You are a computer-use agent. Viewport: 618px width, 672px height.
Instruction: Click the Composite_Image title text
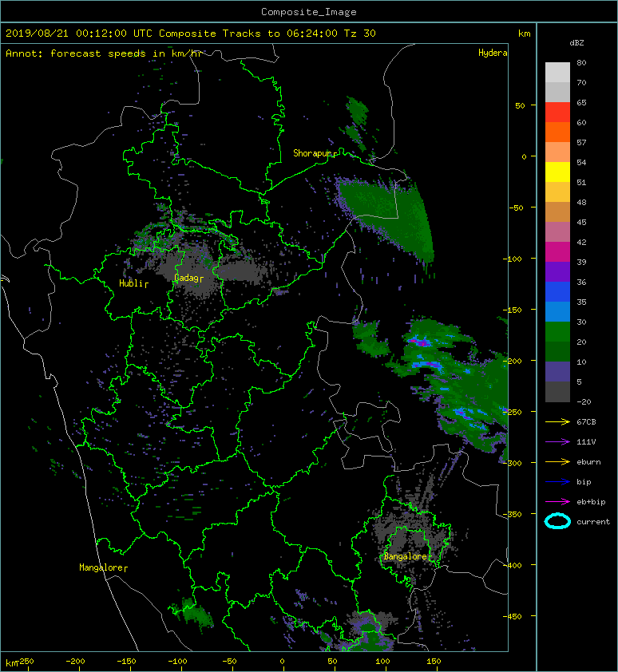309,12
